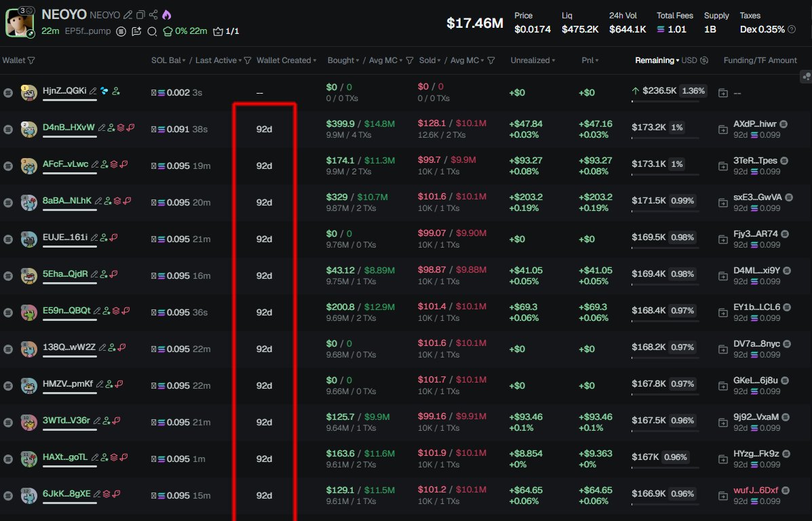Copy token name using icon next to NEOYO
The height and width of the screenshot is (521, 812).
[x=140, y=15]
